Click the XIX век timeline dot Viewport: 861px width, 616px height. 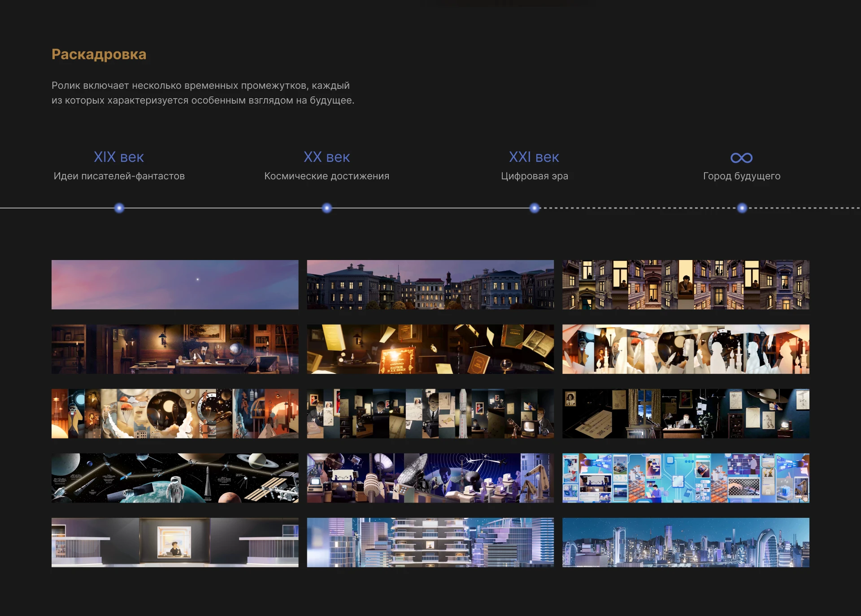pos(119,208)
